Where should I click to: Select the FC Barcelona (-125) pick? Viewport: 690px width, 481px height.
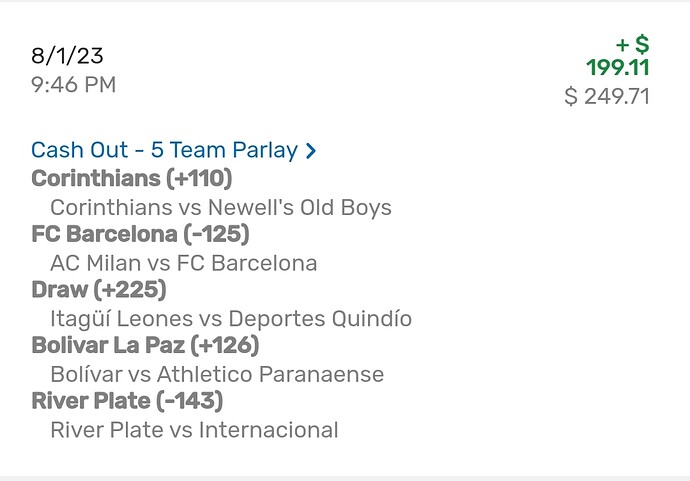(140, 234)
